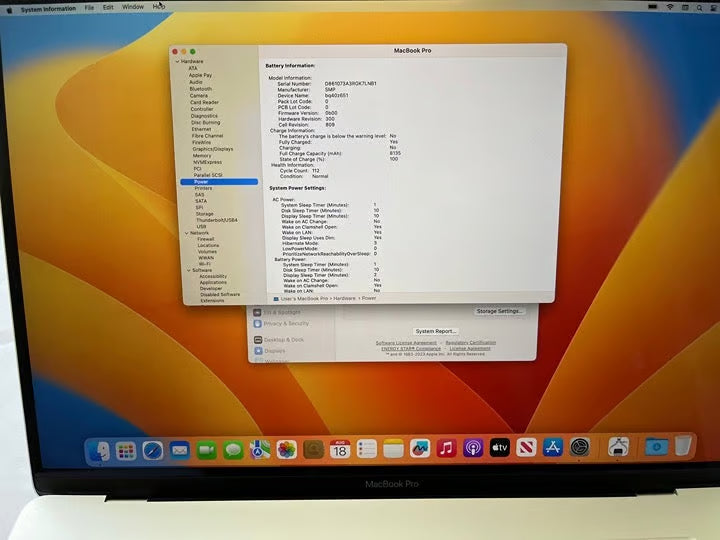Open the File menu
The width and height of the screenshot is (720, 540).
tap(89, 8)
